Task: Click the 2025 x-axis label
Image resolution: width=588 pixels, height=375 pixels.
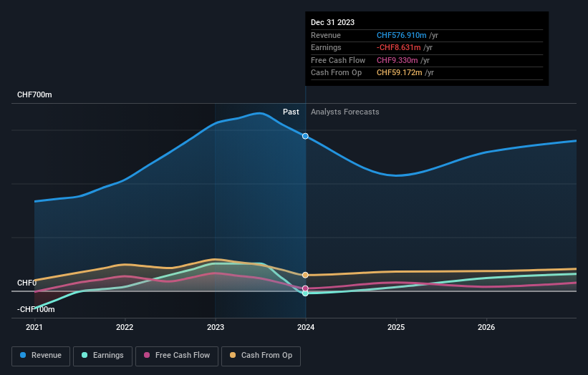Action: 396,328
